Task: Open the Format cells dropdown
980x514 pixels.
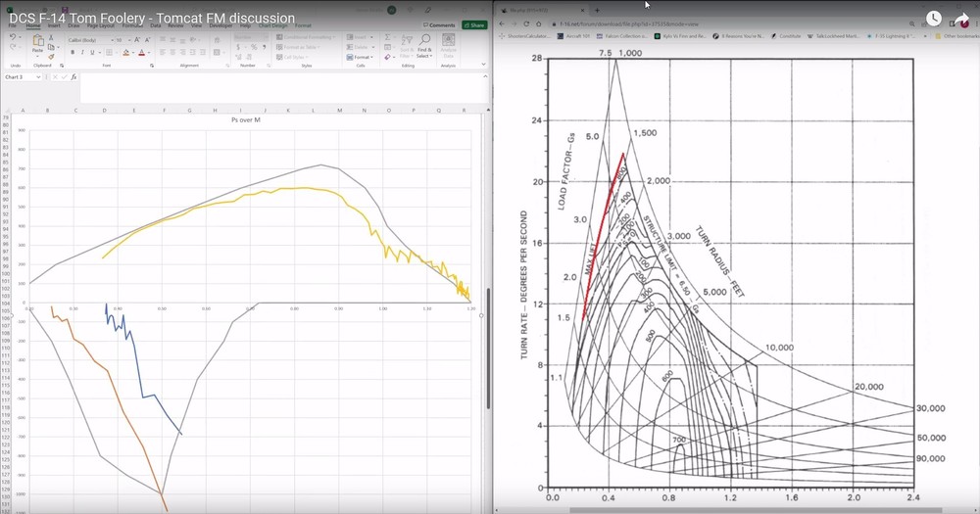Action: point(360,57)
